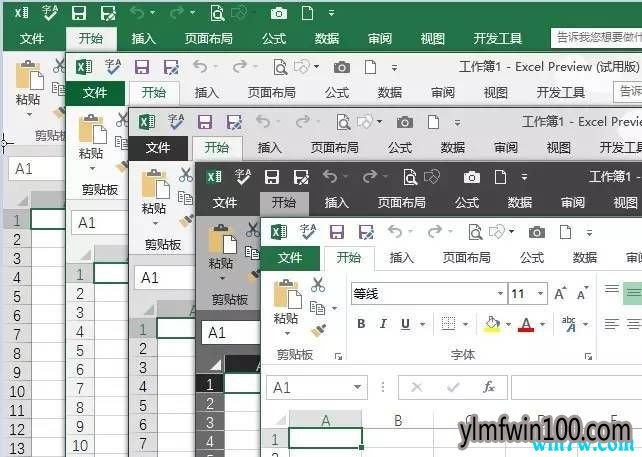Switch to 插入 tab in frontmost window
This screenshot has width=642, height=457.
[401, 258]
